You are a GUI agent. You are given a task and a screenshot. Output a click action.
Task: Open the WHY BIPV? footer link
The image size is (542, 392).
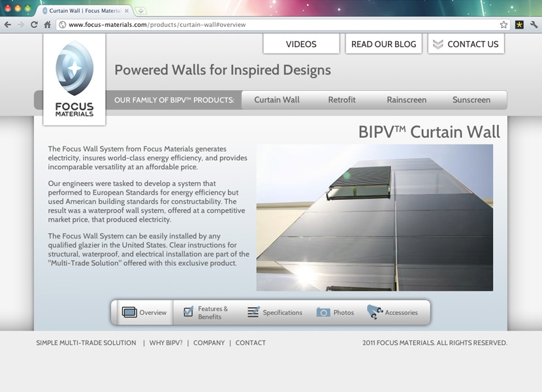click(x=166, y=343)
